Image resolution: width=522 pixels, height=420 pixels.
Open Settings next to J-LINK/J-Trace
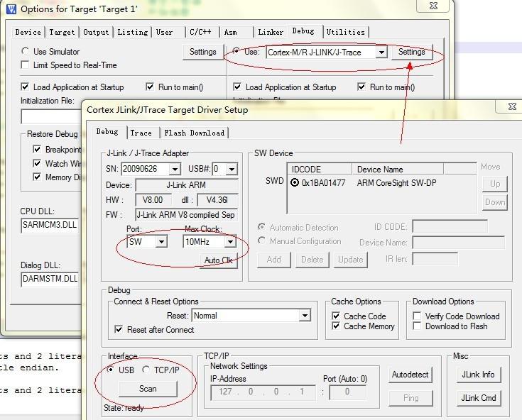click(411, 52)
